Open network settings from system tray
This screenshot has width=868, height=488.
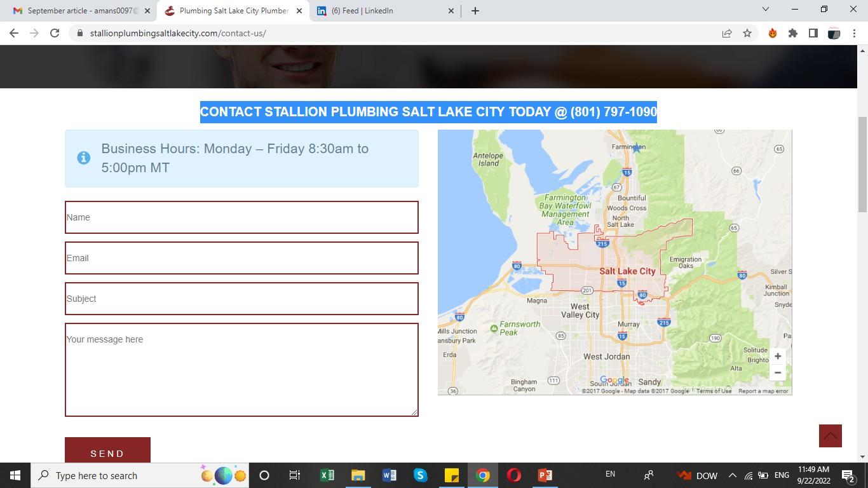[x=749, y=475]
